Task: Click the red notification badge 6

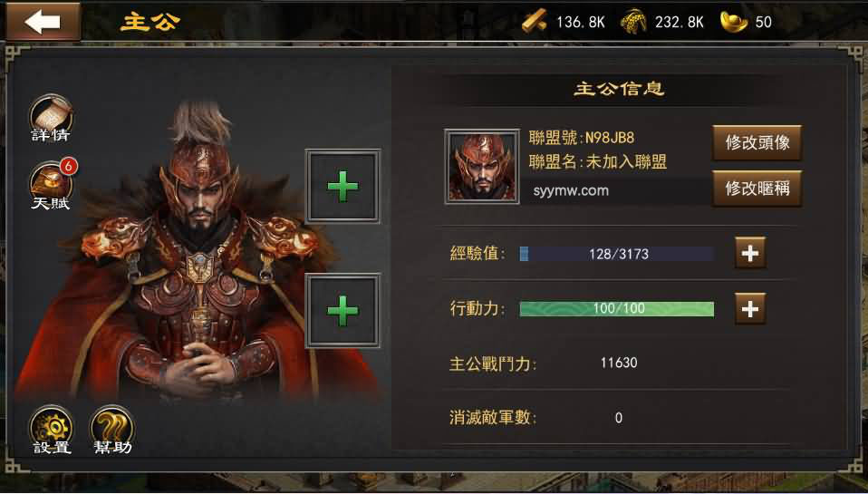Action: pyautogui.click(x=69, y=166)
